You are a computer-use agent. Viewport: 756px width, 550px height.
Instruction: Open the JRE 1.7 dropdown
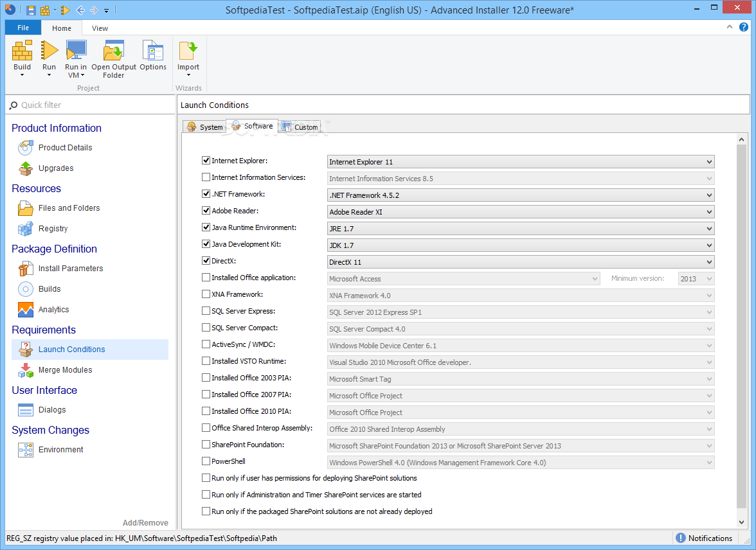tap(521, 229)
